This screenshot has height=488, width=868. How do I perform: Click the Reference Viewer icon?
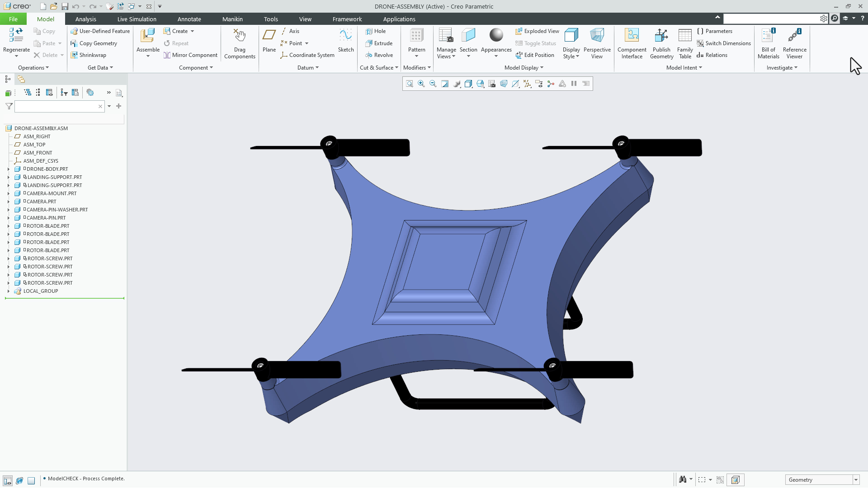794,36
